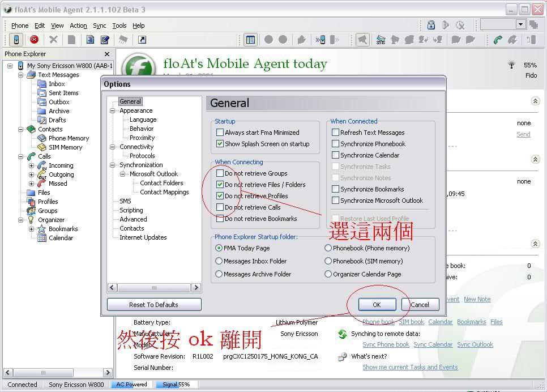Expand Incoming calls node
Viewport: 547px width, 392px height.
31,165
